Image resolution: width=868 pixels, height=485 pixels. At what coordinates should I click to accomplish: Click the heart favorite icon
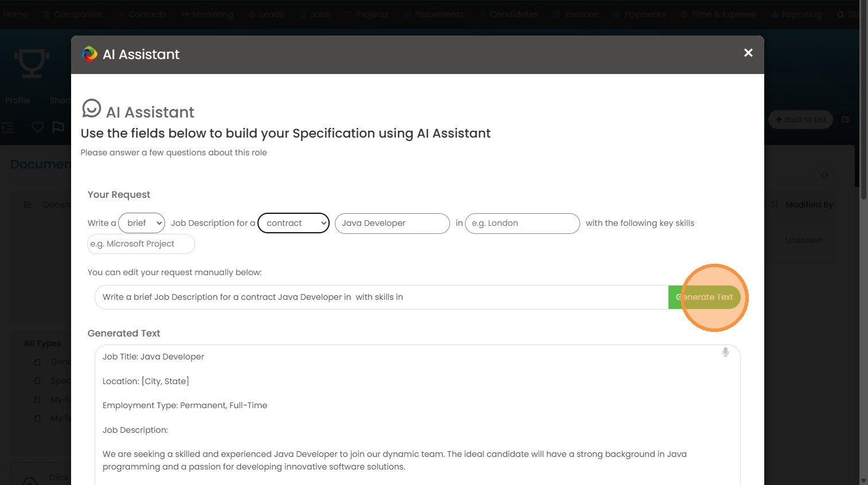click(x=38, y=127)
